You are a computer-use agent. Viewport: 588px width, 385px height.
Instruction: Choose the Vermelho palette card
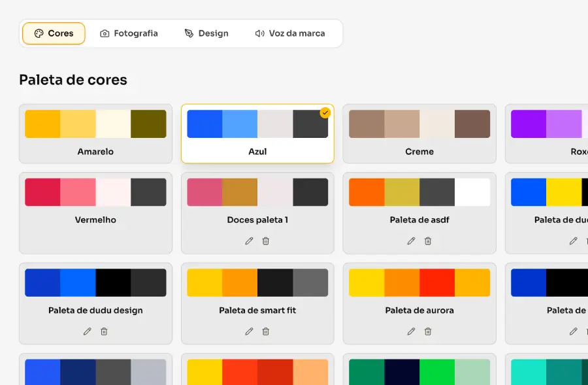[95, 213]
